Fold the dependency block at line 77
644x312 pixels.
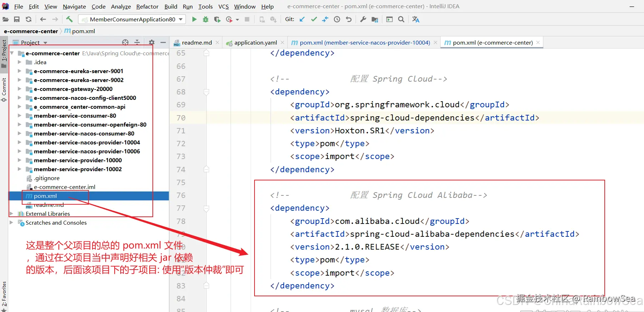coord(206,208)
